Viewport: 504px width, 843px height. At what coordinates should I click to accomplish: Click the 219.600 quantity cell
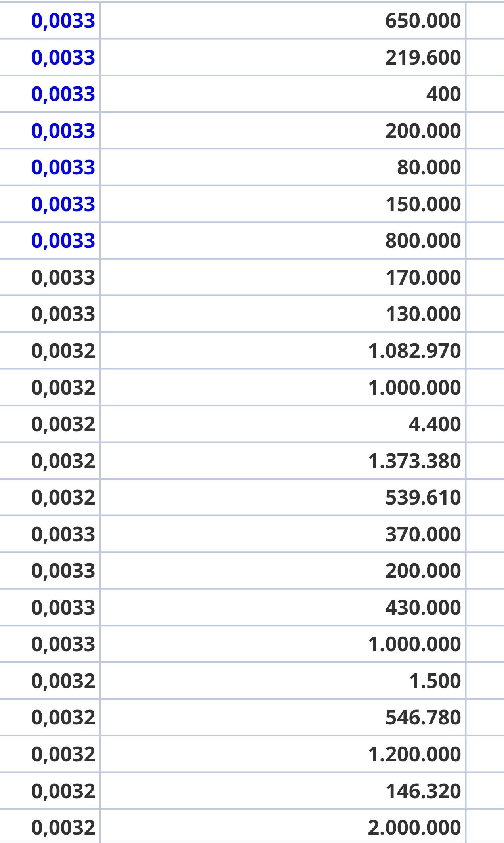click(283, 57)
